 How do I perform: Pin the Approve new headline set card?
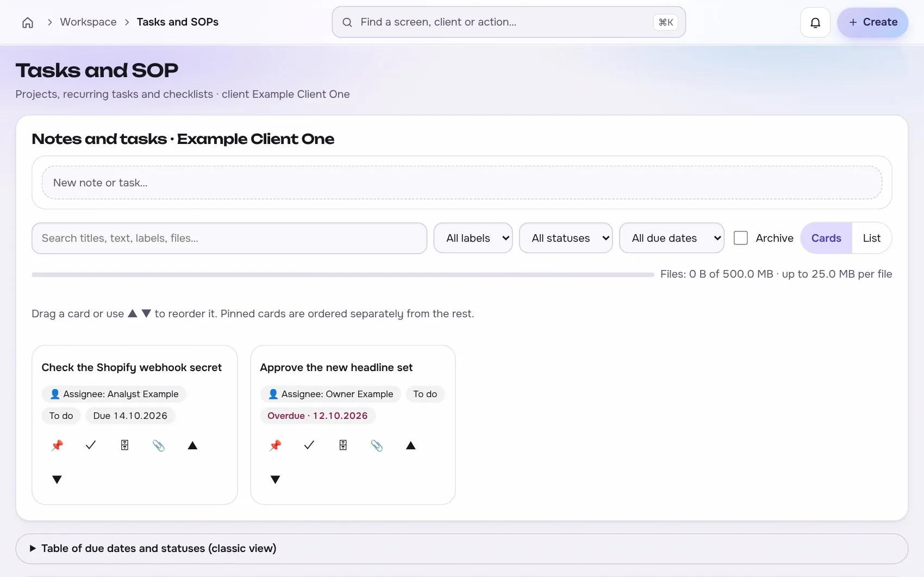click(x=276, y=446)
